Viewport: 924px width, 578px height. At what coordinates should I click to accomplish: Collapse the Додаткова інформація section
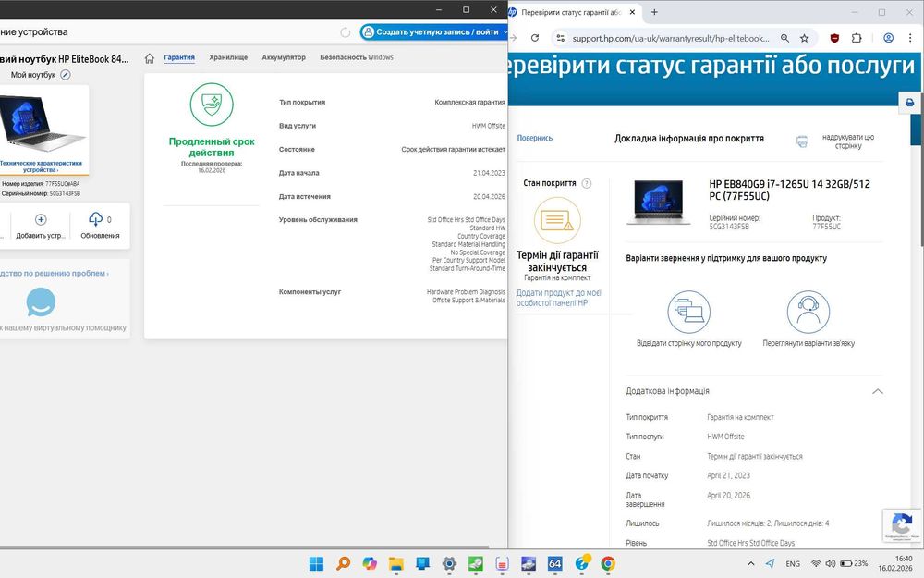click(x=878, y=391)
